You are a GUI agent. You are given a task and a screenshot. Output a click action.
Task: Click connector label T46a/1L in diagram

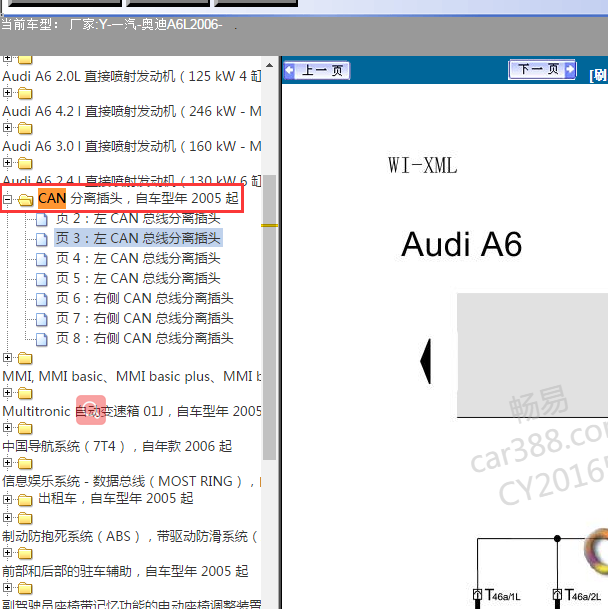tap(502, 595)
